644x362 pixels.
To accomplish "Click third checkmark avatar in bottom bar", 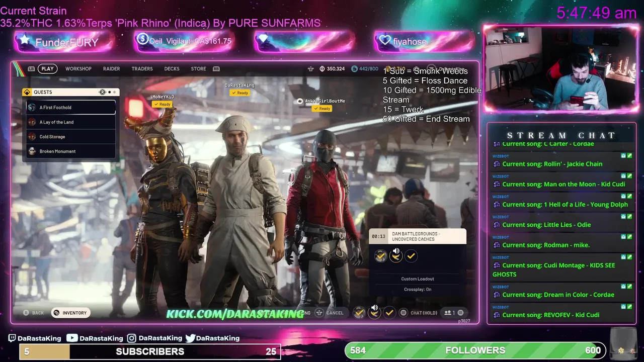I will tap(389, 313).
